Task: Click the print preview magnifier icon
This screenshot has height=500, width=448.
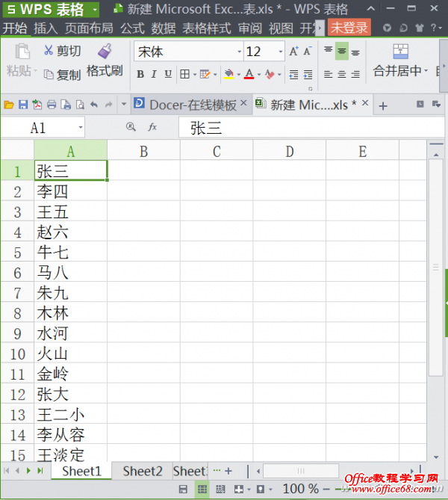Action: pos(80,105)
